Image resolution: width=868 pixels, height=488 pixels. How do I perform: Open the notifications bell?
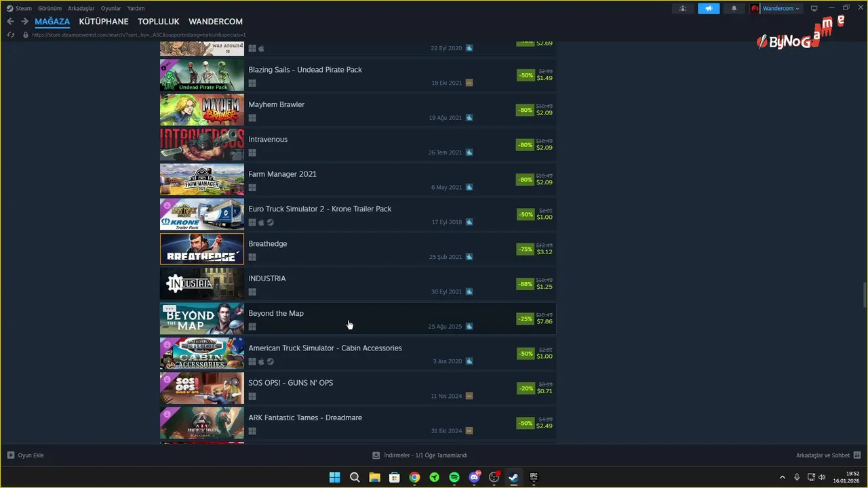[x=734, y=9]
